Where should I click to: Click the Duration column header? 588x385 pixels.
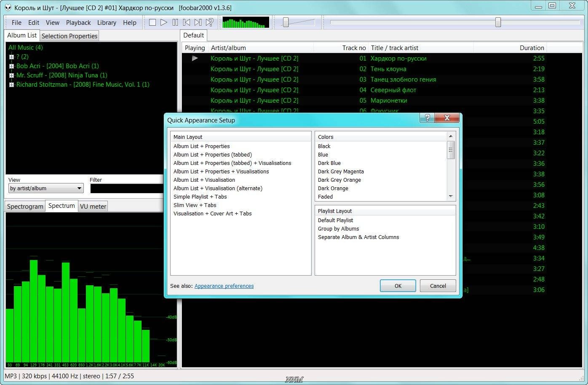coord(510,48)
